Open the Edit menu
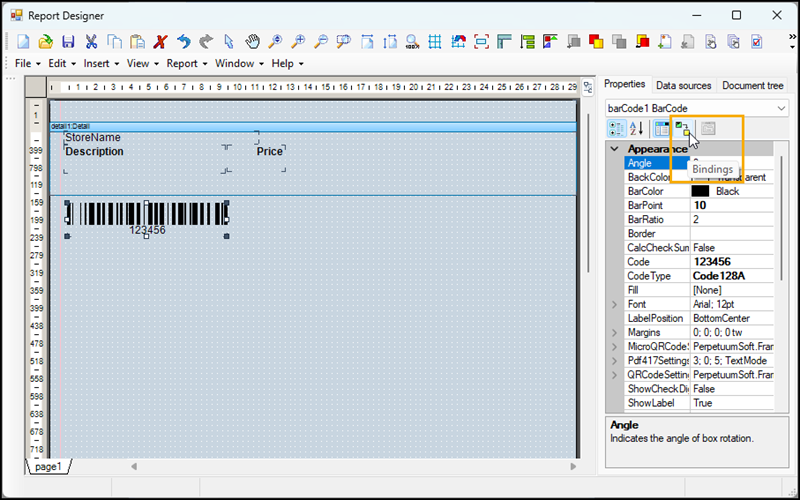This screenshot has height=500, width=800. point(62,63)
